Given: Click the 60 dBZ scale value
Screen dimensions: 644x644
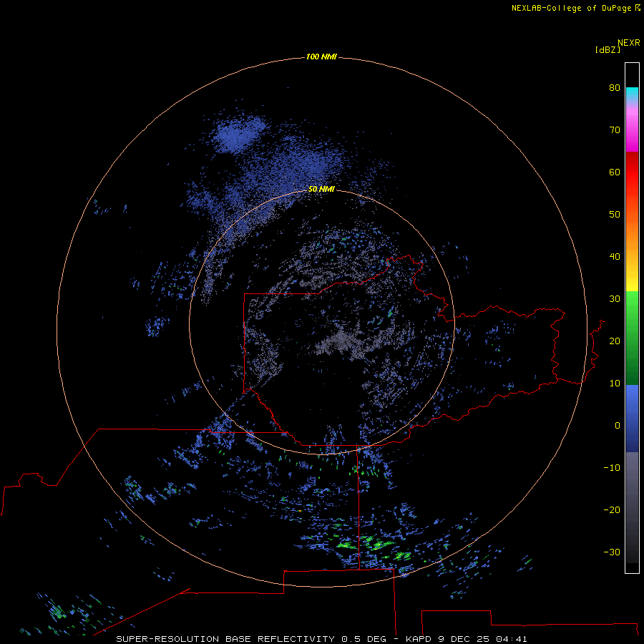Looking at the screenshot, I should tap(615, 172).
